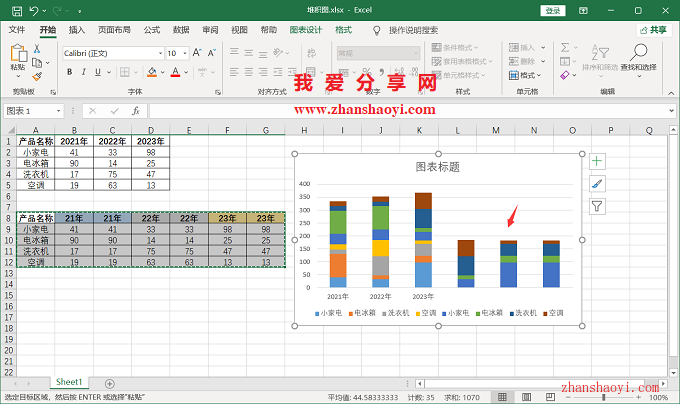Increase font size with larger A icon
Image resolution: width=680 pixels, height=404 pixels.
point(197,53)
